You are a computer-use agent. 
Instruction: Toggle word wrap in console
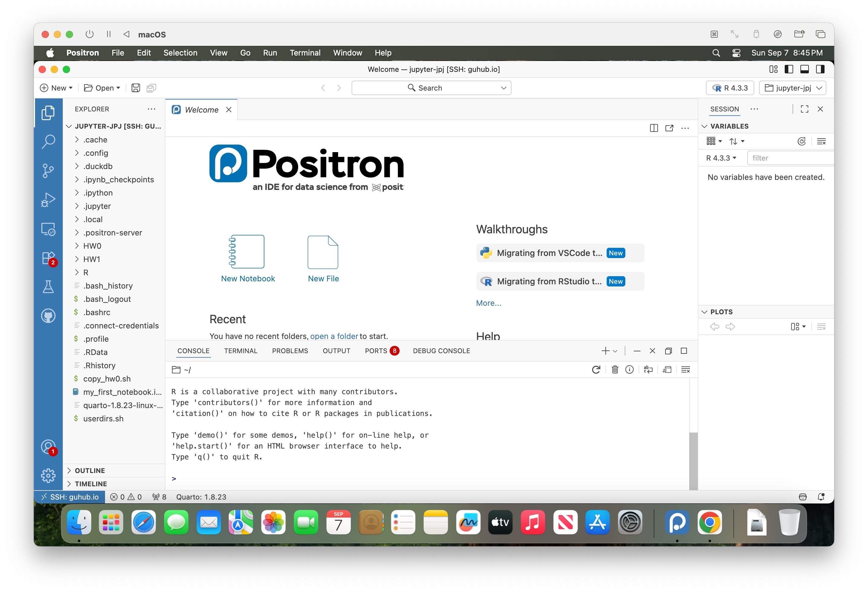[x=648, y=369]
